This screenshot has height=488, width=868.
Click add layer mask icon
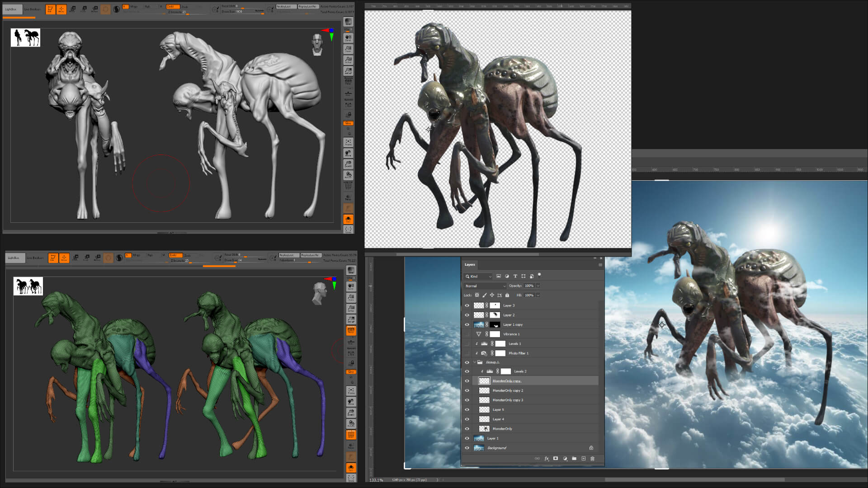pos(556,459)
